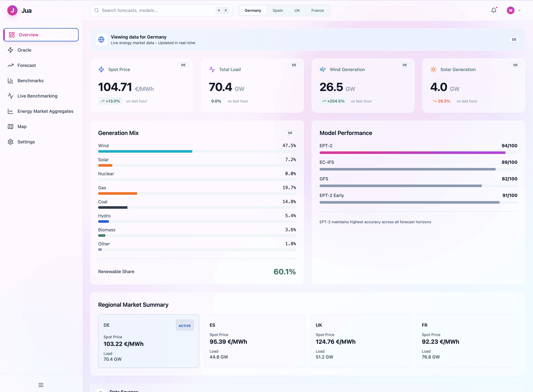Viewport: 533px width, 392px height.
Task: Open Oracle via its lightning icon
Action: (11, 50)
